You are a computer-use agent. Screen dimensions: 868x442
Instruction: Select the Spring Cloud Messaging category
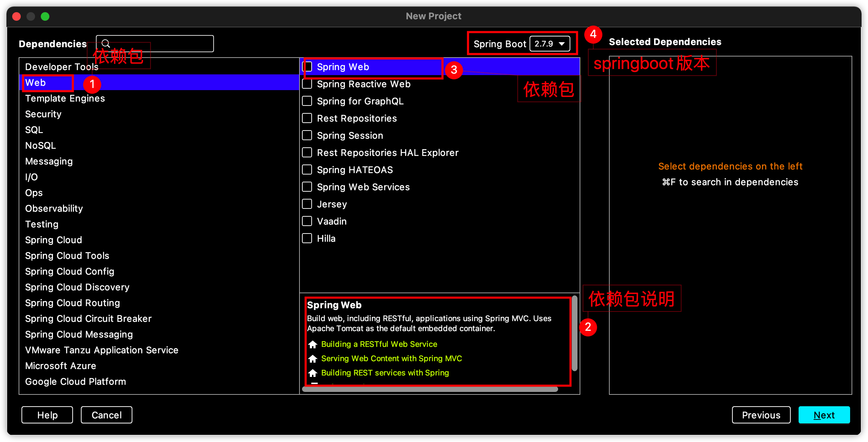tap(159, 334)
